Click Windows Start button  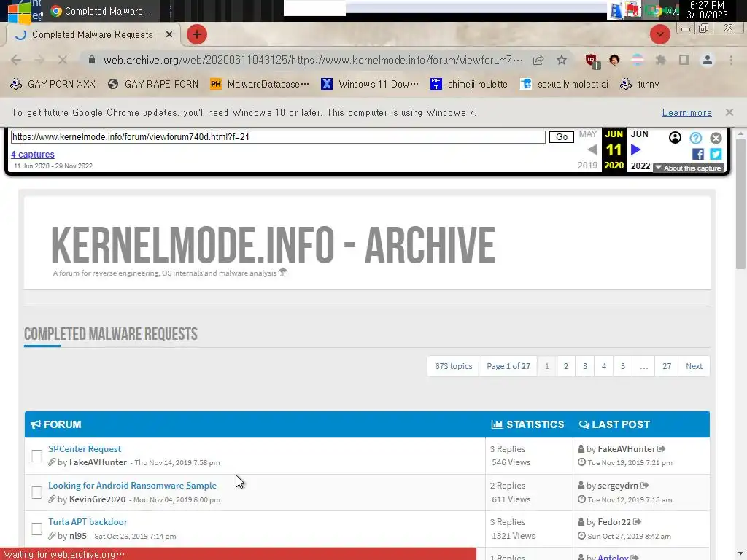pyautogui.click(x=18, y=10)
